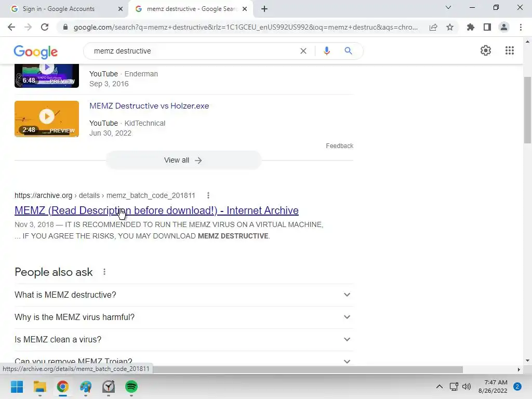The width and height of the screenshot is (532, 399).
Task: Go back using the browser back arrow
Action: point(11,27)
